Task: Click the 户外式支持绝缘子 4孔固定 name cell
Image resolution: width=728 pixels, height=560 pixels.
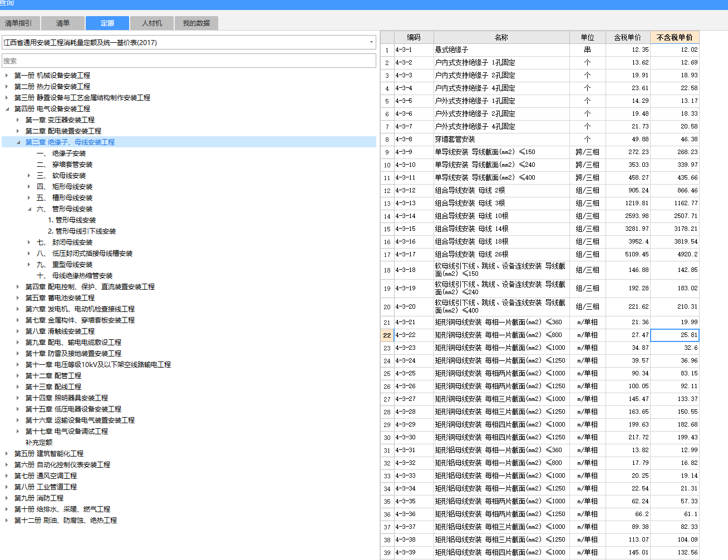Action: tap(501, 126)
